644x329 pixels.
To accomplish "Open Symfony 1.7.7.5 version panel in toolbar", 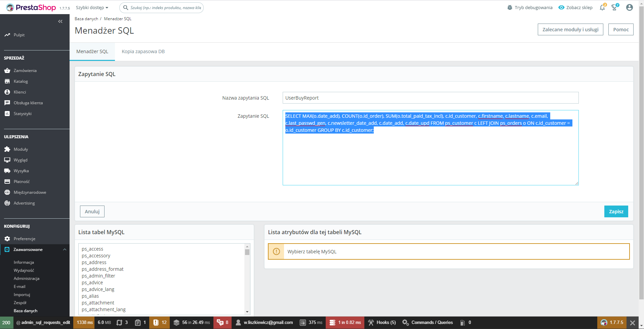I will click(x=612, y=323).
